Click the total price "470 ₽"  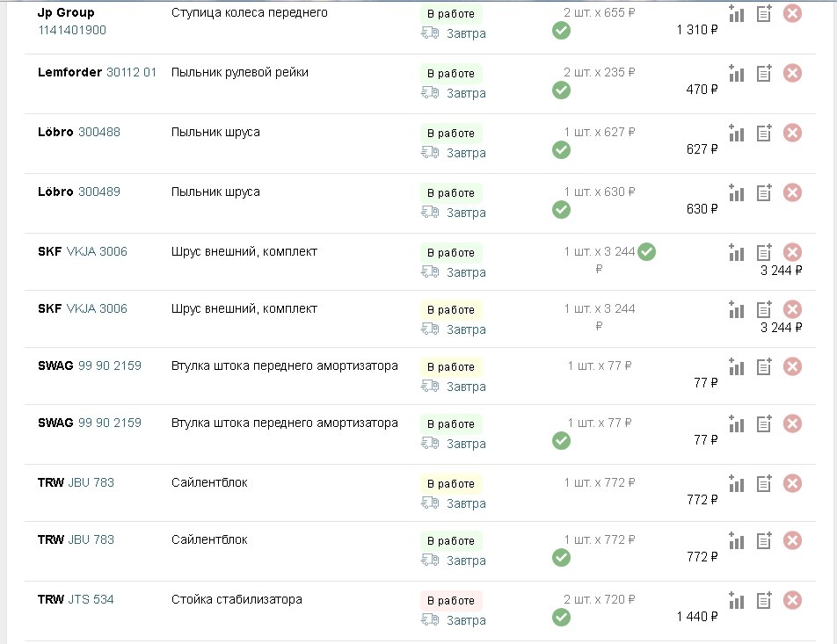702,90
